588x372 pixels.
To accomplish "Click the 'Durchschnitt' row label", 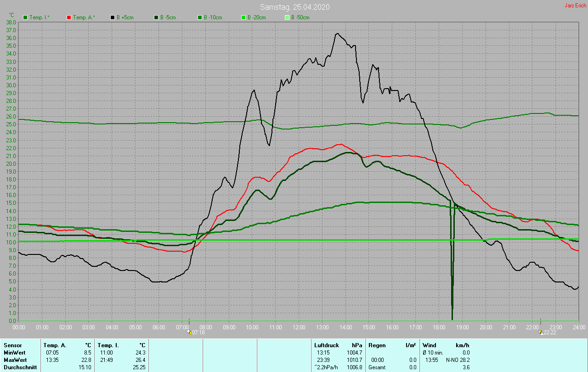I will pyautogui.click(x=20, y=367).
